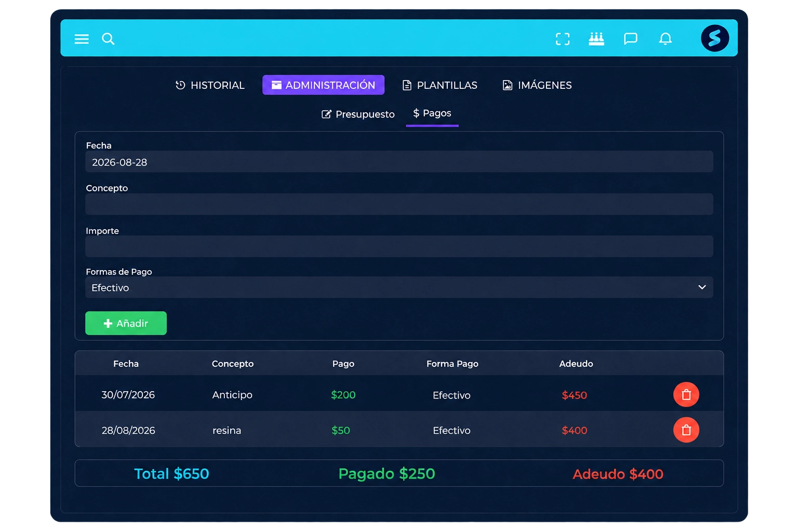The height and width of the screenshot is (532, 798).
Task: Click the Pago column header
Action: point(343,364)
